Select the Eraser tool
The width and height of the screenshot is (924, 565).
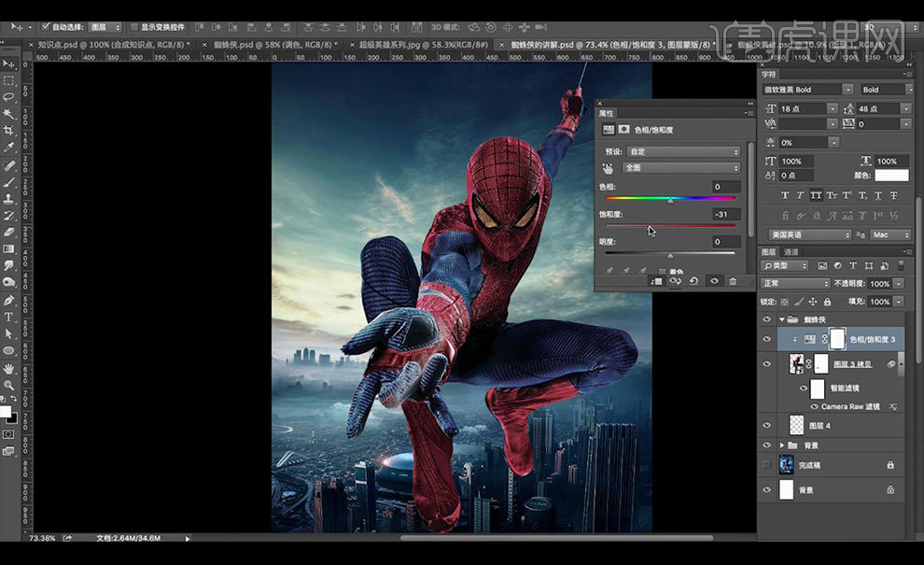click(x=8, y=233)
